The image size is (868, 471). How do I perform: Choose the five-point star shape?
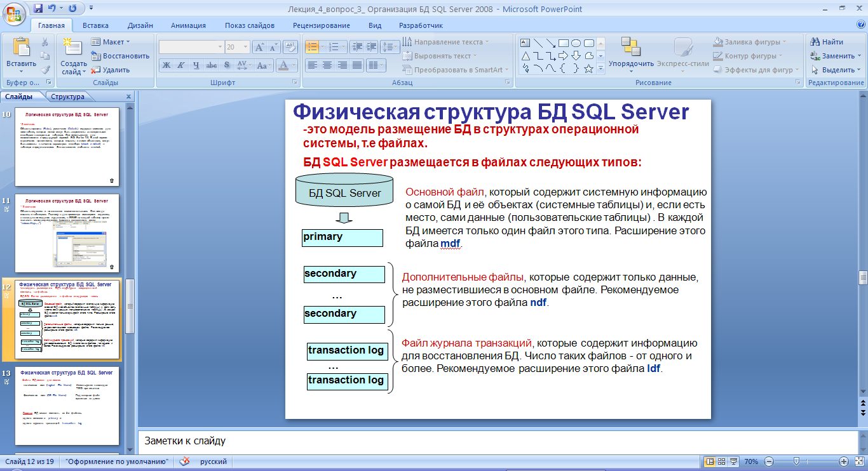coord(588,69)
